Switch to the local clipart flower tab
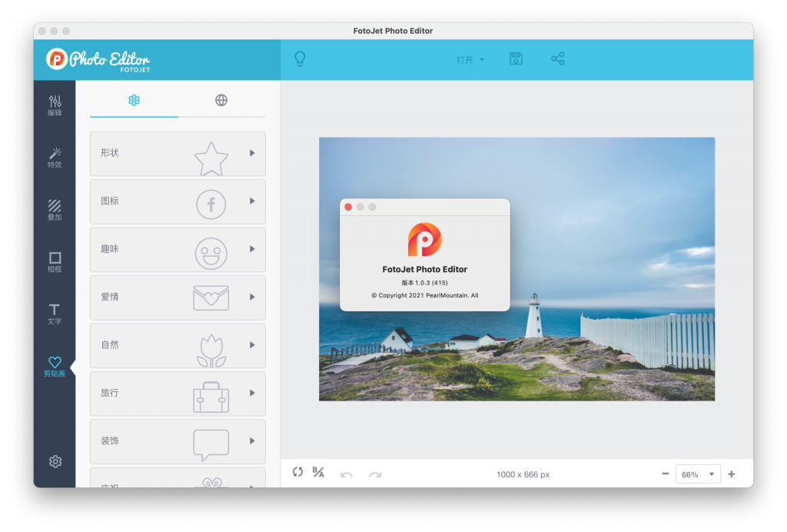Screen dimensions: 787x532 (134, 101)
